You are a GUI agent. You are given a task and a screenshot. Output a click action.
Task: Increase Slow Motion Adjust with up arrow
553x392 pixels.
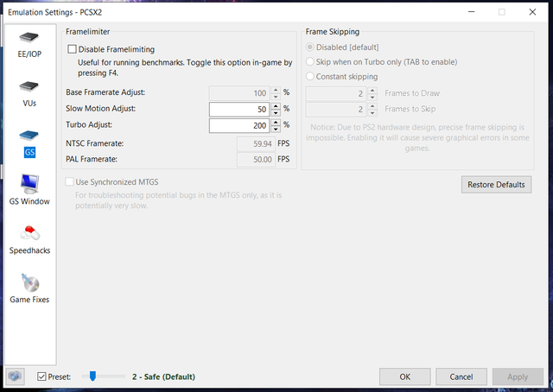pyautogui.click(x=276, y=105)
